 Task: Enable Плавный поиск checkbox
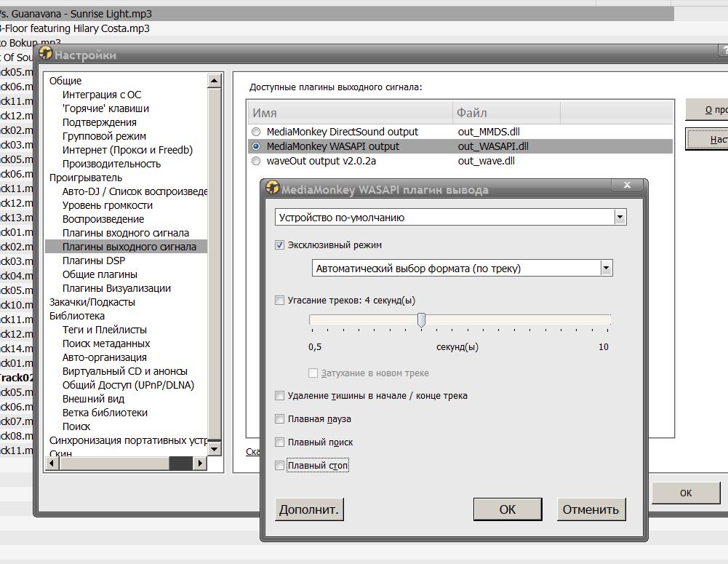[279, 442]
